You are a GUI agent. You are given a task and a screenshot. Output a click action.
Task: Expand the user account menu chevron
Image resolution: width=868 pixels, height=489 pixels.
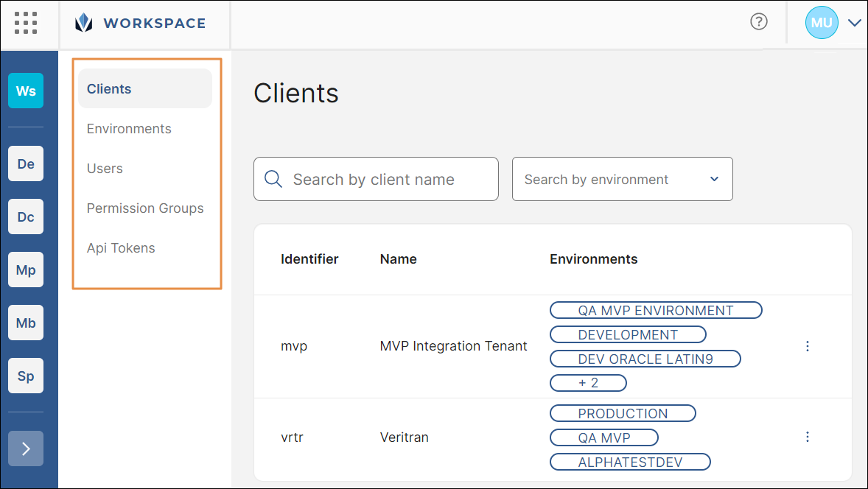coord(855,23)
